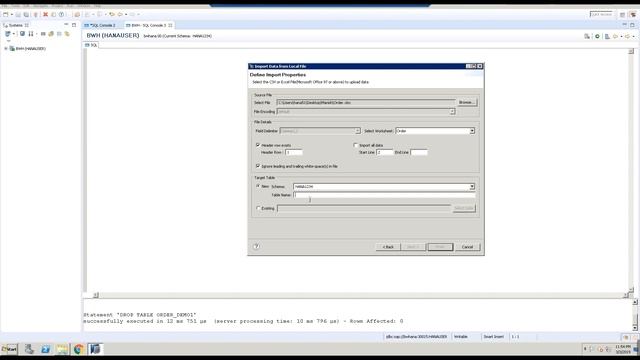Click the console icon right of Execute

click(607, 36)
